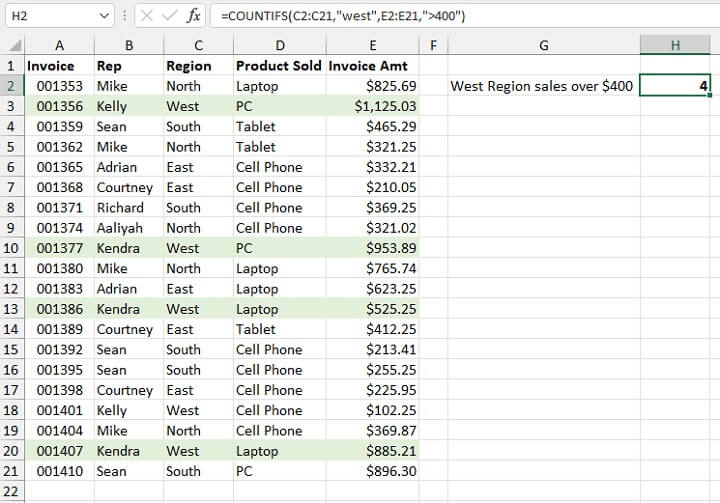Click the Select All corner triangle

pos(13,45)
